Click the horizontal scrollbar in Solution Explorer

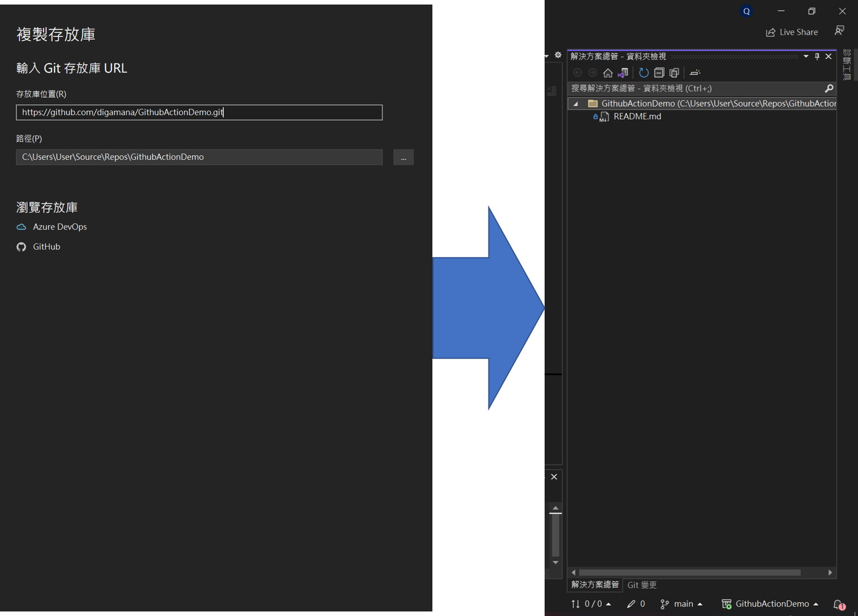pyautogui.click(x=689, y=572)
